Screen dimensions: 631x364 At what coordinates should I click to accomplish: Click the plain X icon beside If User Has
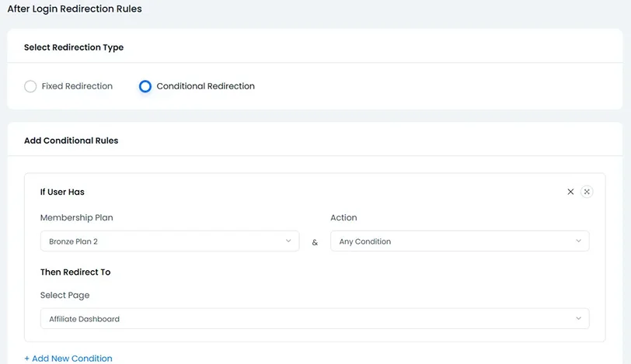pos(570,192)
